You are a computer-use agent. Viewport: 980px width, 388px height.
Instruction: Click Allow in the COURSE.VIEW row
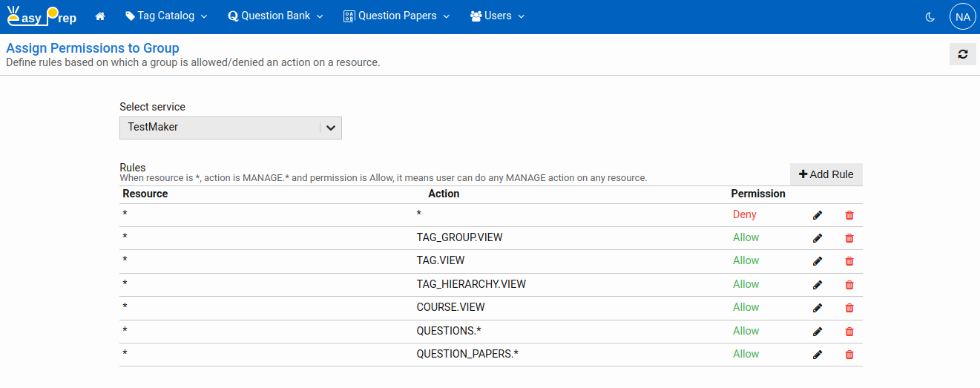click(x=746, y=307)
